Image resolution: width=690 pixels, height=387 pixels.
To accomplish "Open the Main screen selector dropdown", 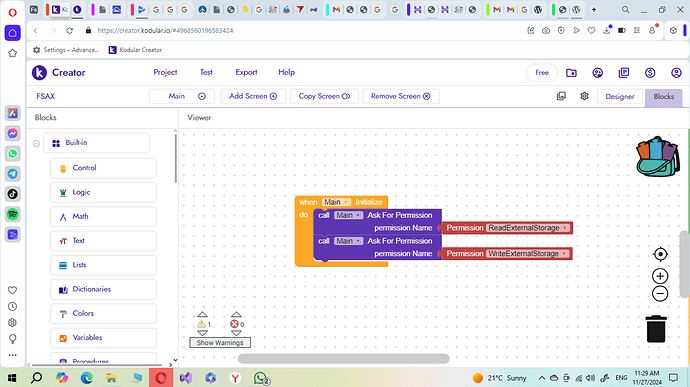I will pyautogui.click(x=182, y=96).
